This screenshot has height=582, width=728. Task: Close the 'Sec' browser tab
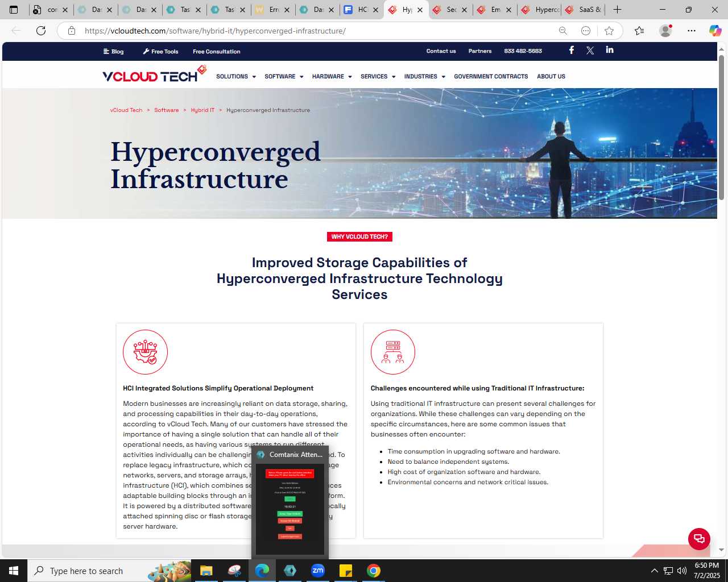[x=464, y=10]
